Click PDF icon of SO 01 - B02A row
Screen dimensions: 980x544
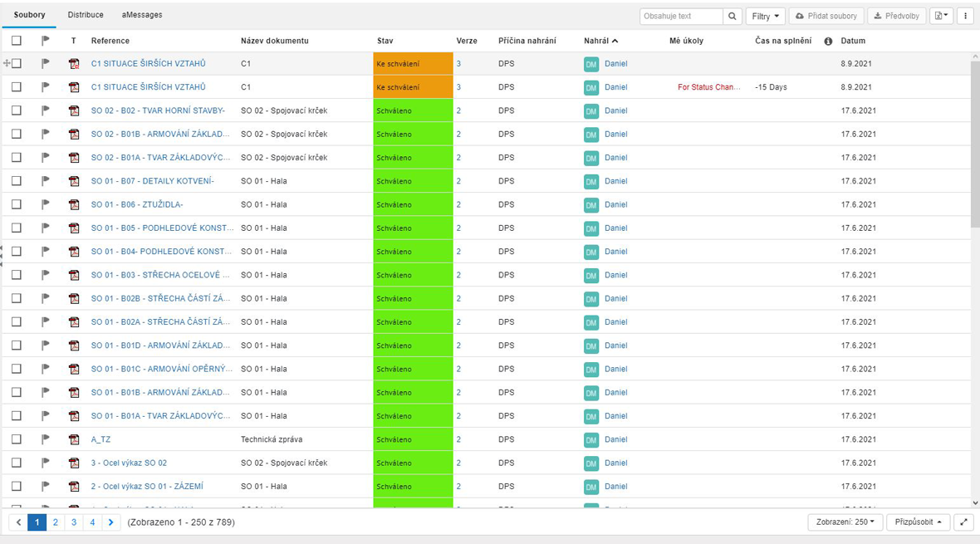[x=74, y=322]
